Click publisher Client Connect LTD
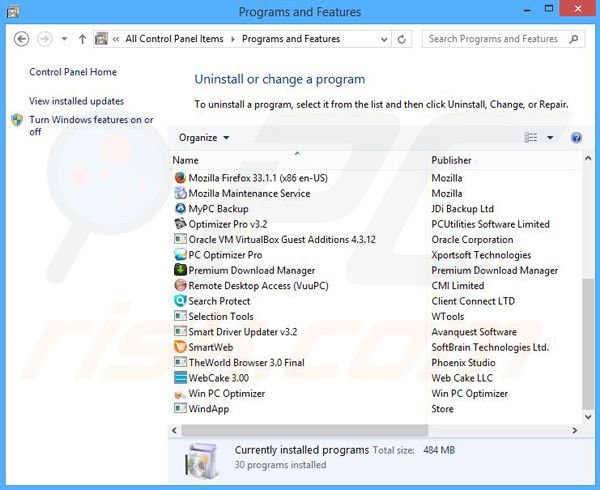 tap(473, 301)
